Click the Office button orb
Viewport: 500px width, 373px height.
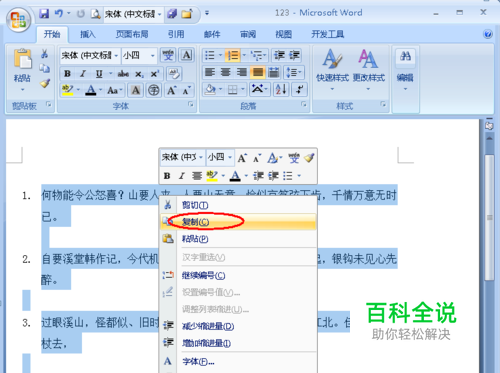[18, 20]
